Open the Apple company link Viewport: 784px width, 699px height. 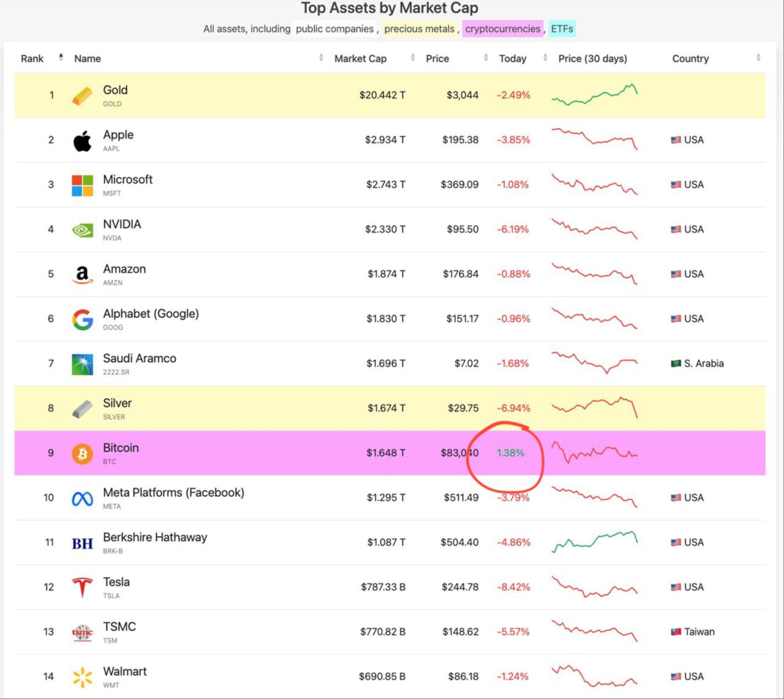point(118,135)
